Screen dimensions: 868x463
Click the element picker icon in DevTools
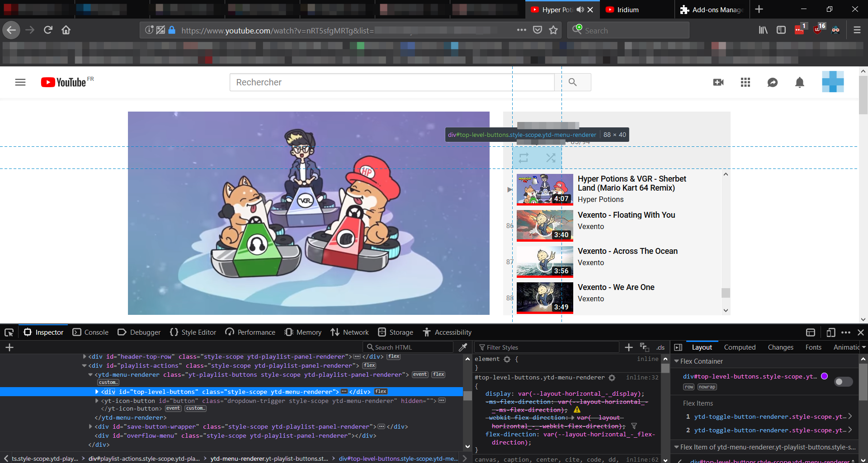[9, 332]
